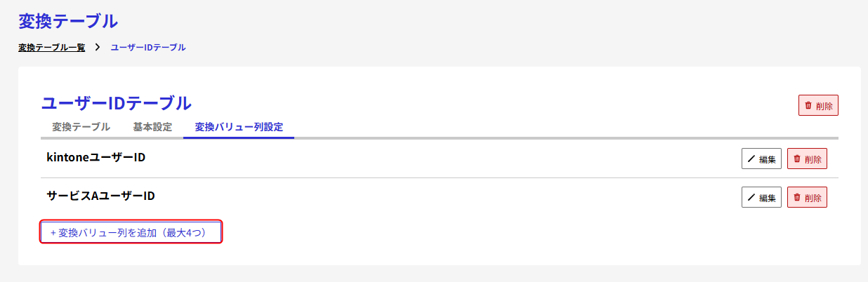The height and width of the screenshot is (282, 868).
Task: Select the 変換バリュー列設定 tab
Action: (x=239, y=127)
